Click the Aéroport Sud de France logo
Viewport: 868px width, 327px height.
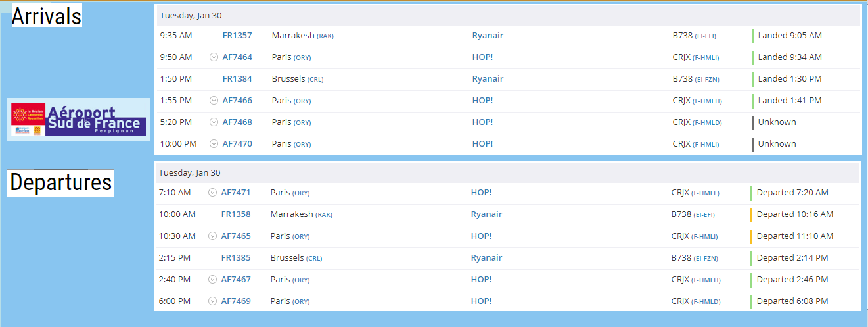79,120
